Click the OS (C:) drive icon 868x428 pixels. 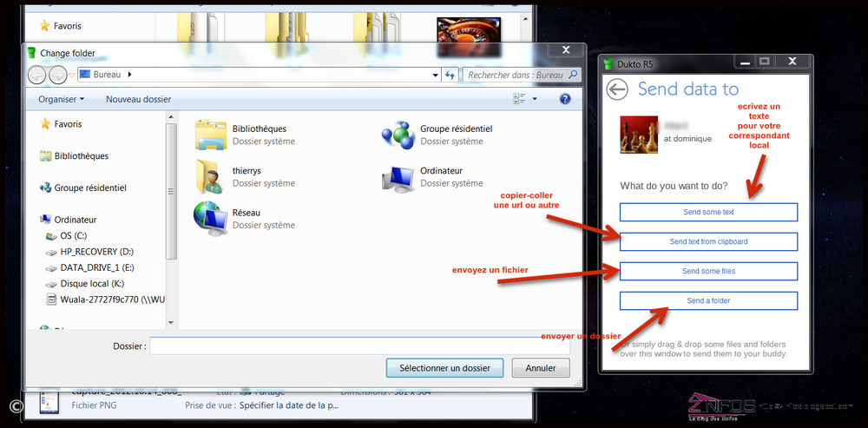tap(51, 236)
